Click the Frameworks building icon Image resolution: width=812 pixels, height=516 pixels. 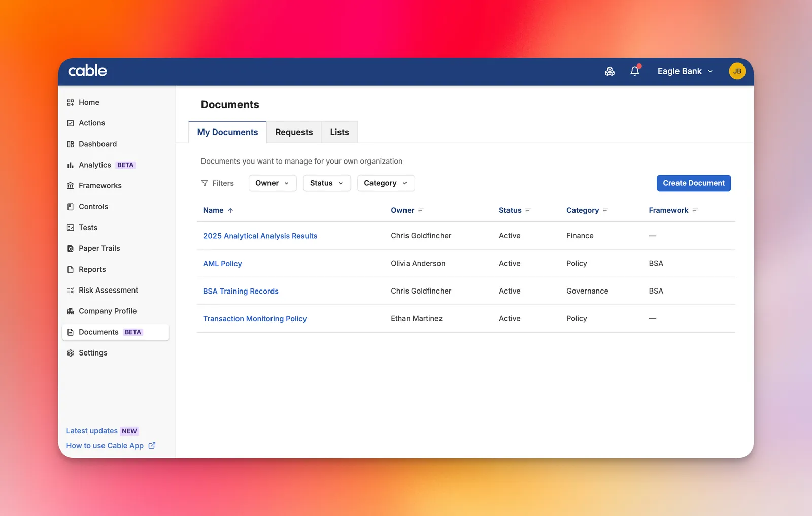point(71,186)
